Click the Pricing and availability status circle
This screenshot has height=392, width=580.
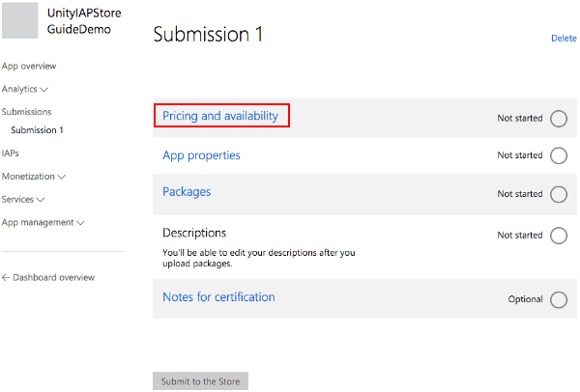[x=558, y=118]
